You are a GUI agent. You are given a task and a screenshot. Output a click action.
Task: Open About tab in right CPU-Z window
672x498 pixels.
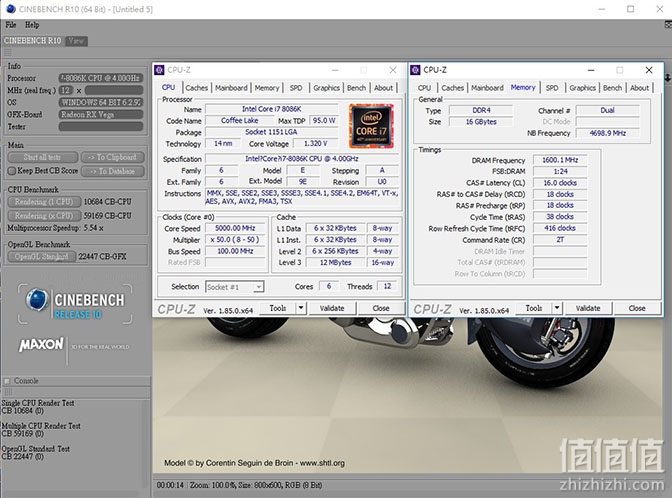pyautogui.click(x=639, y=88)
